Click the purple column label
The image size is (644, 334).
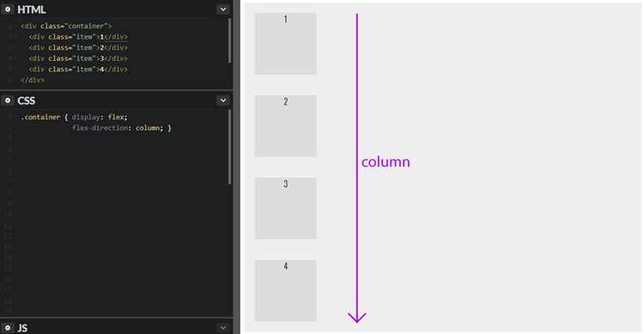click(x=386, y=162)
